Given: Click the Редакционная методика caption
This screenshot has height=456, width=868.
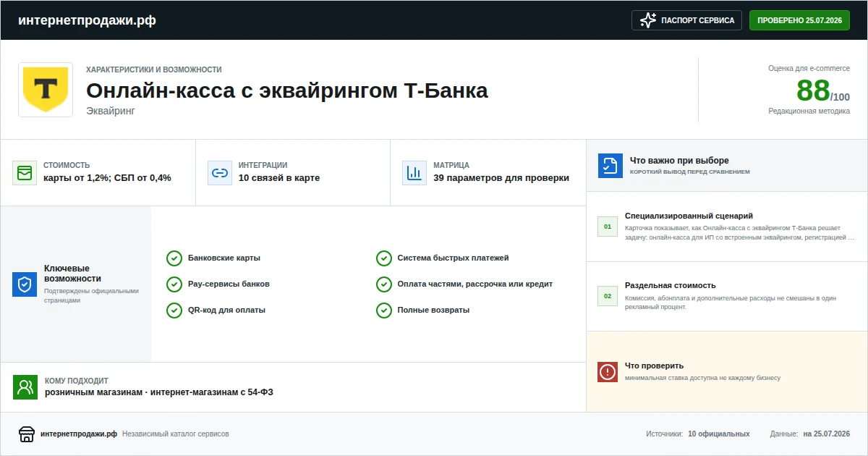Looking at the screenshot, I should pyautogui.click(x=809, y=111).
